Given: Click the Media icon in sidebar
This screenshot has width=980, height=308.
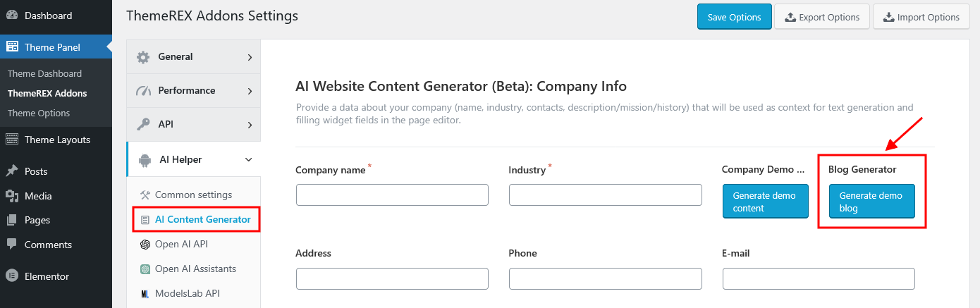Looking at the screenshot, I should click(x=12, y=196).
